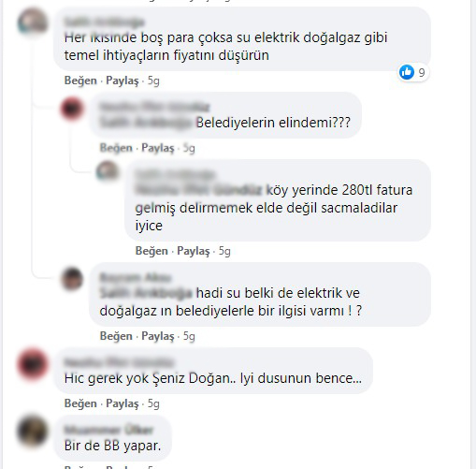Image resolution: width=476 pixels, height=469 pixels.
Task: Click the avatar beside the 'Bir de BB yapar' comment
Action: [33, 432]
